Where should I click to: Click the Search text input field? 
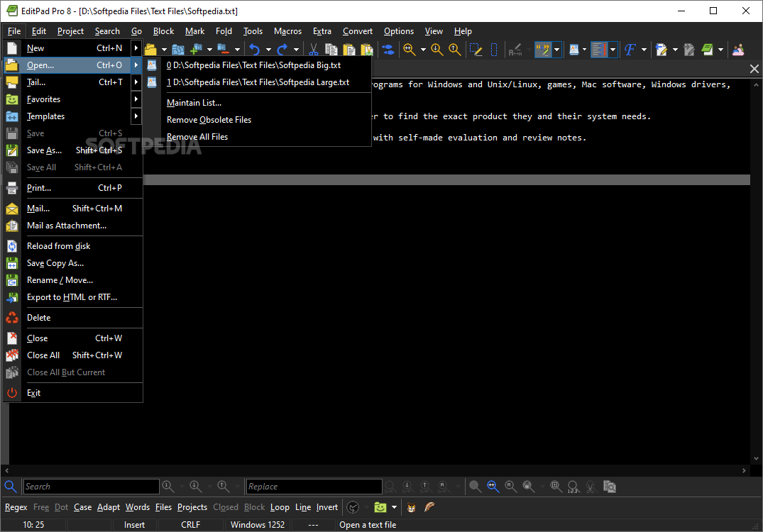91,487
